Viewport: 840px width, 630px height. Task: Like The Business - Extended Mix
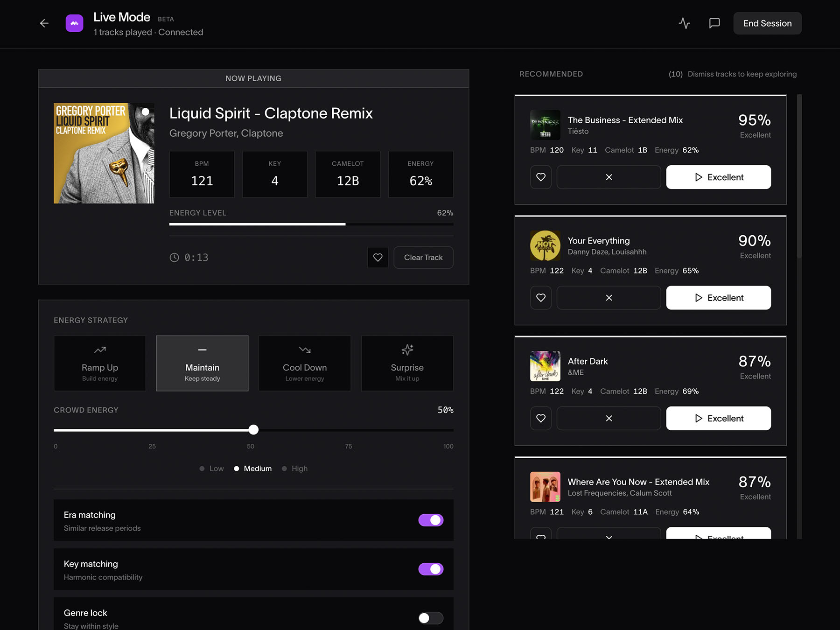tap(541, 177)
